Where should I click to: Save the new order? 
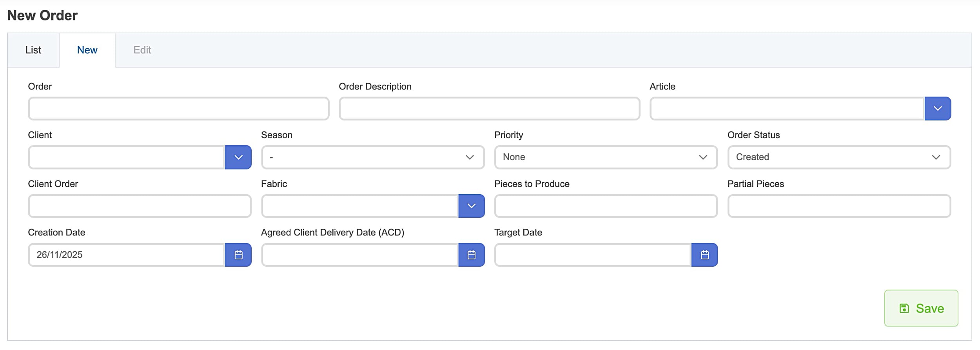(921, 308)
